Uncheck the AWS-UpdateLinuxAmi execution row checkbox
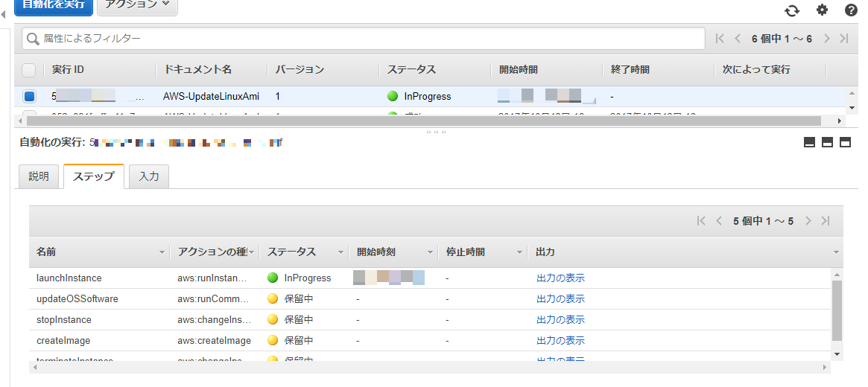 click(x=29, y=96)
